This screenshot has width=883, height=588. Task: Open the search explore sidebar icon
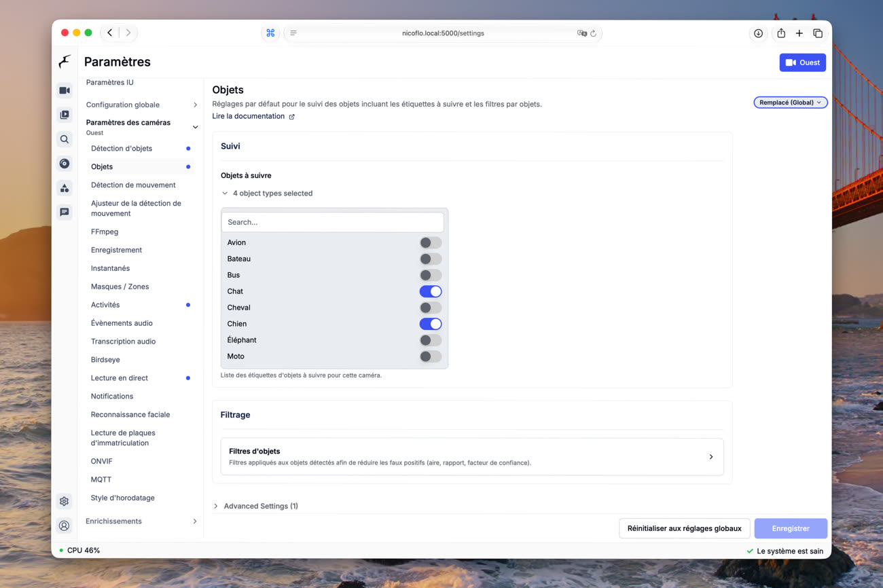point(65,139)
